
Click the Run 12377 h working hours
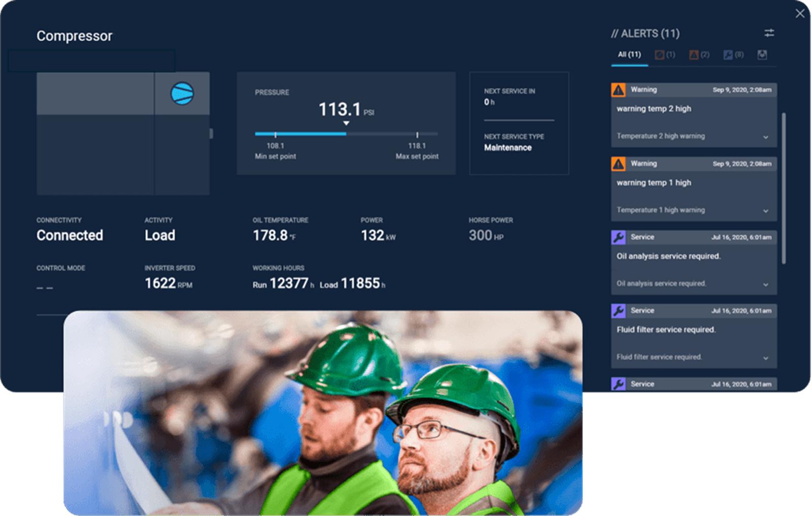coord(283,283)
